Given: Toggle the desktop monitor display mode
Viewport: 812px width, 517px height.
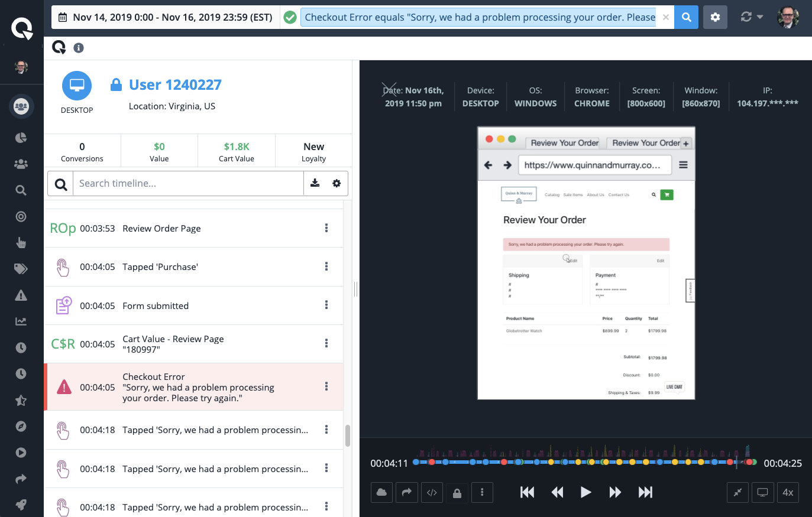Looking at the screenshot, I should point(763,492).
